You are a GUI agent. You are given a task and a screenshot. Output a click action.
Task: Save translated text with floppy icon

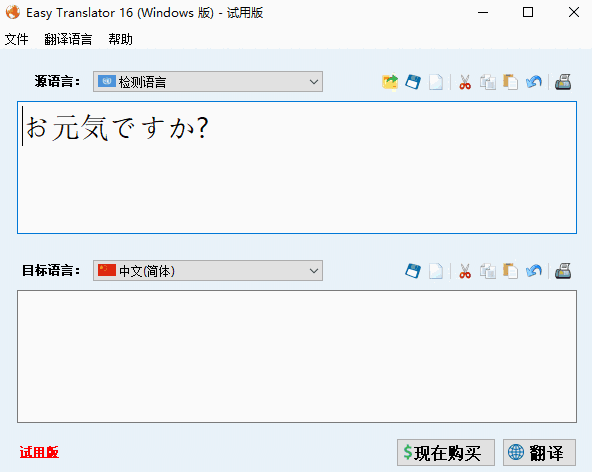(413, 271)
